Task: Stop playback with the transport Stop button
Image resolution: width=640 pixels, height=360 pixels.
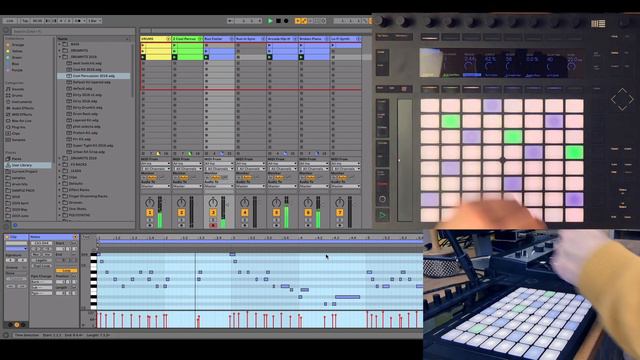Action: click(278, 21)
